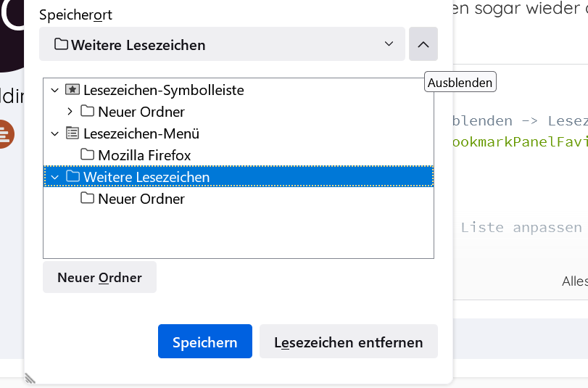Collapse the selected Weitere Lesezeichen node
The width and height of the screenshot is (588, 388).
point(54,177)
